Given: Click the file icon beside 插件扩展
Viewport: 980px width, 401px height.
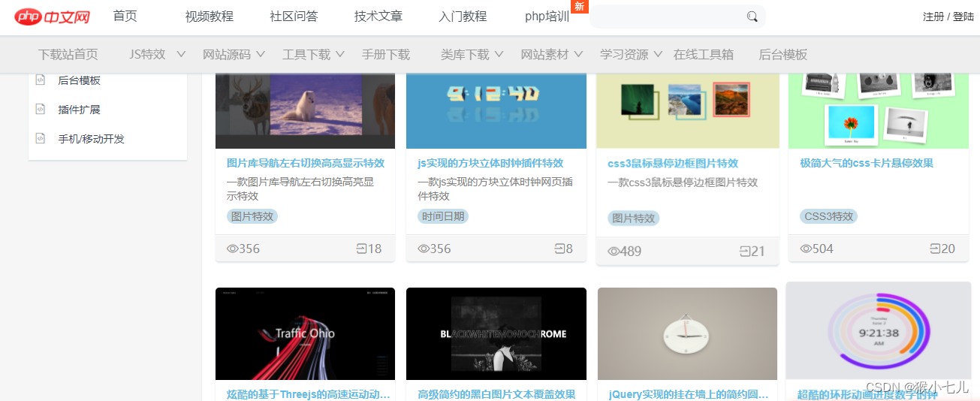Looking at the screenshot, I should click(x=41, y=109).
